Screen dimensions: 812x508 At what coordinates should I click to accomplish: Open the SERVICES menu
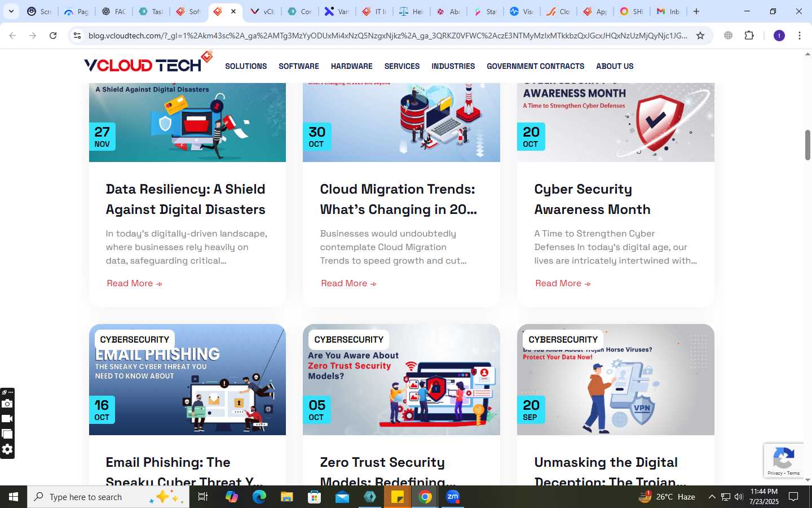click(x=402, y=66)
